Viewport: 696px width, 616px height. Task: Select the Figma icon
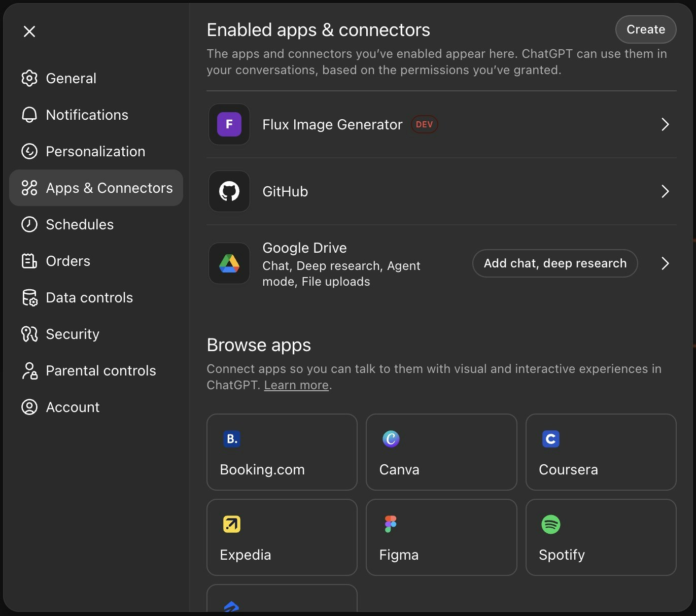click(x=391, y=524)
